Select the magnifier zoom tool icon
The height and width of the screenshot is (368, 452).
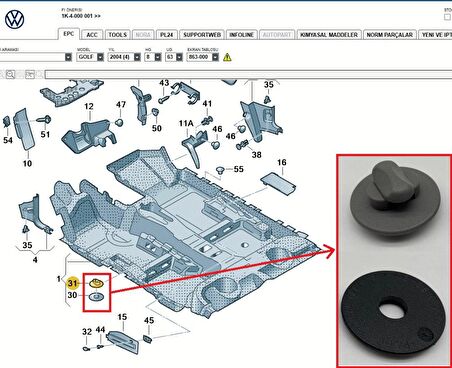tap(10, 74)
